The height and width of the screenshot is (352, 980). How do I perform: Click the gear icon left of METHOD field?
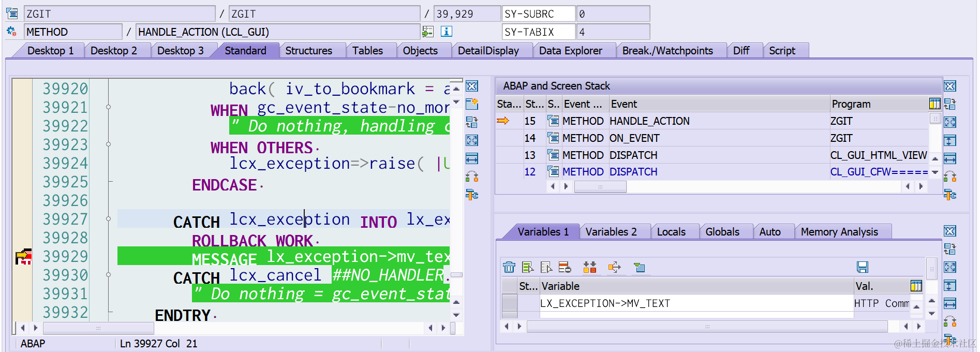[x=12, y=32]
